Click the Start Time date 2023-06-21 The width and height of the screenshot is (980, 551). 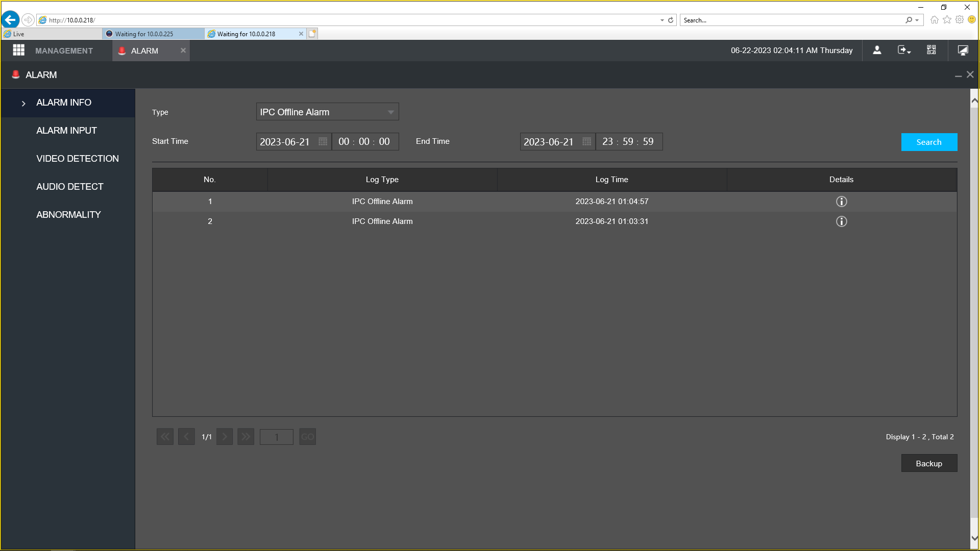[285, 142]
